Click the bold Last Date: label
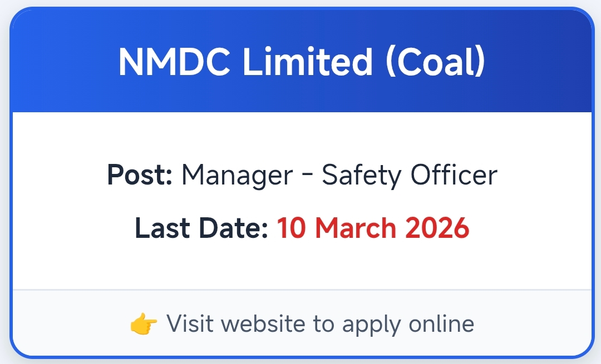This screenshot has width=601, height=364. [202, 228]
